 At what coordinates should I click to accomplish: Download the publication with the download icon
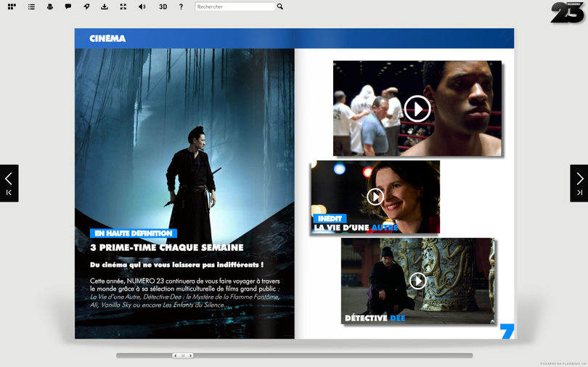tap(105, 7)
